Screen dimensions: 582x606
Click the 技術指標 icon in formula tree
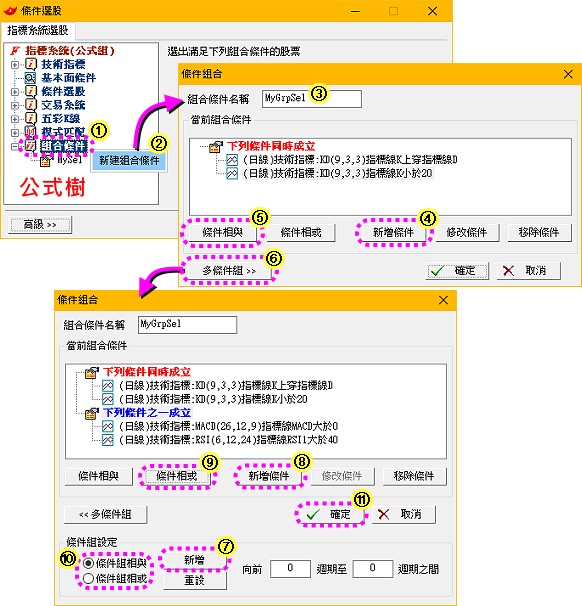(31, 64)
